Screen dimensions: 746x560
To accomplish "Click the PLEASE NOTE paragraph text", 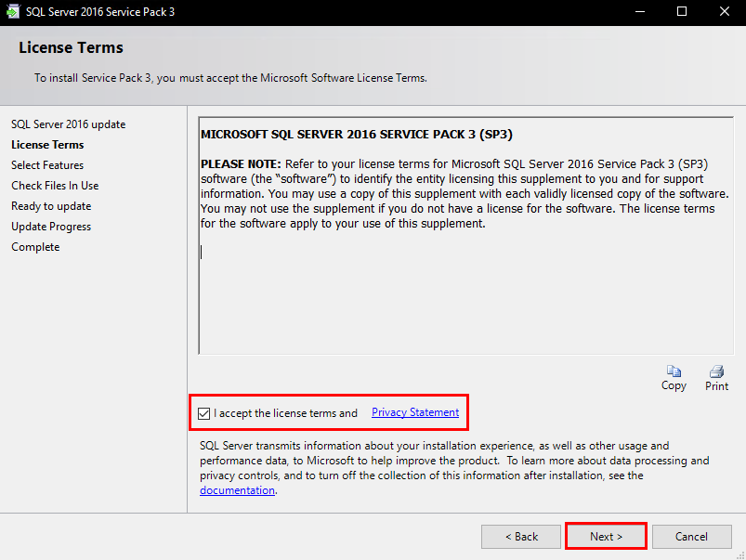I will pos(465,194).
